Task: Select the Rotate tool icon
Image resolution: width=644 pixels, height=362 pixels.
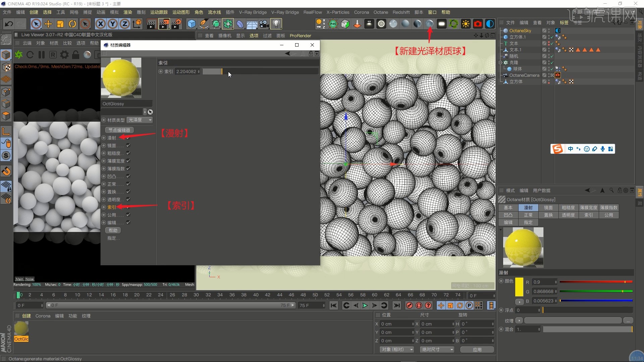Action: click(x=72, y=24)
